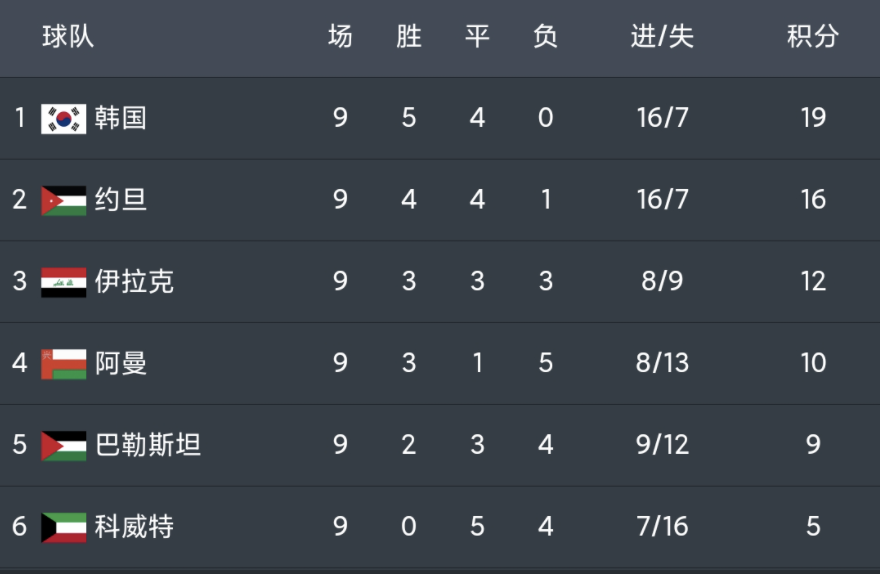The width and height of the screenshot is (880, 574).
Task: Click the Palestine flag icon
Action: 64,446
